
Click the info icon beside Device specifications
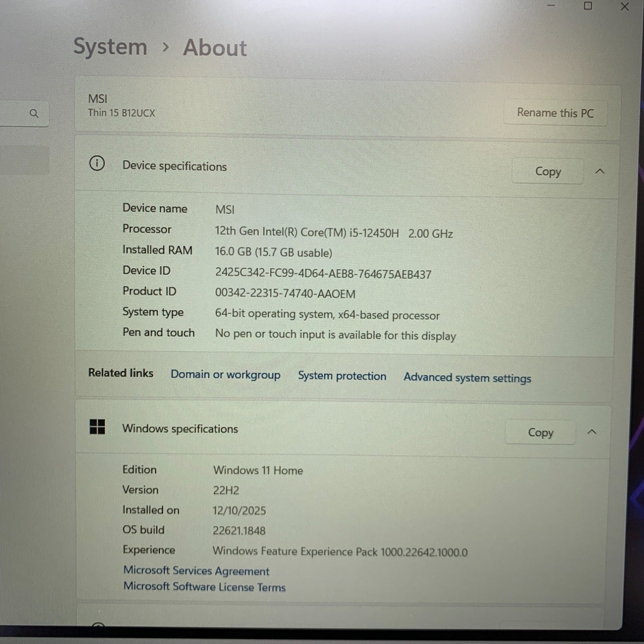[97, 164]
